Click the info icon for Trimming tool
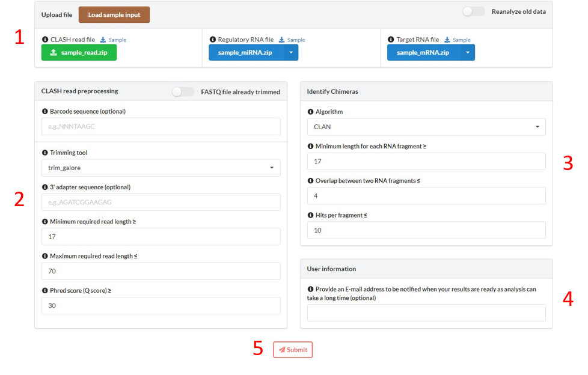Viewport: 588px width, 375px height. click(45, 153)
